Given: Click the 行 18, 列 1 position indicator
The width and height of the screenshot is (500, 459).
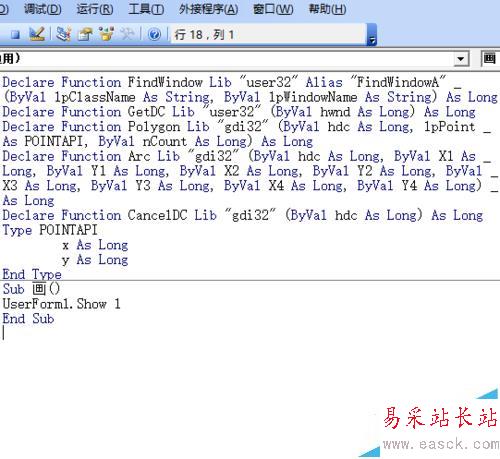Looking at the screenshot, I should coord(204,35).
